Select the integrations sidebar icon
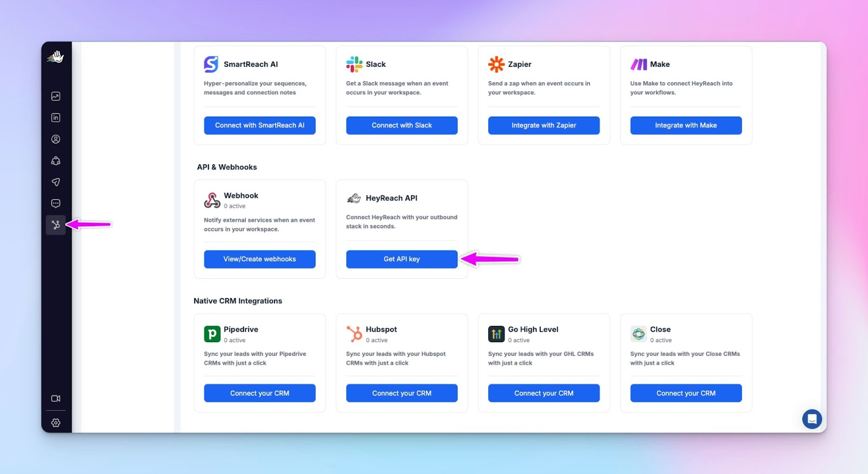Screen dimensions: 868x474 55,225
